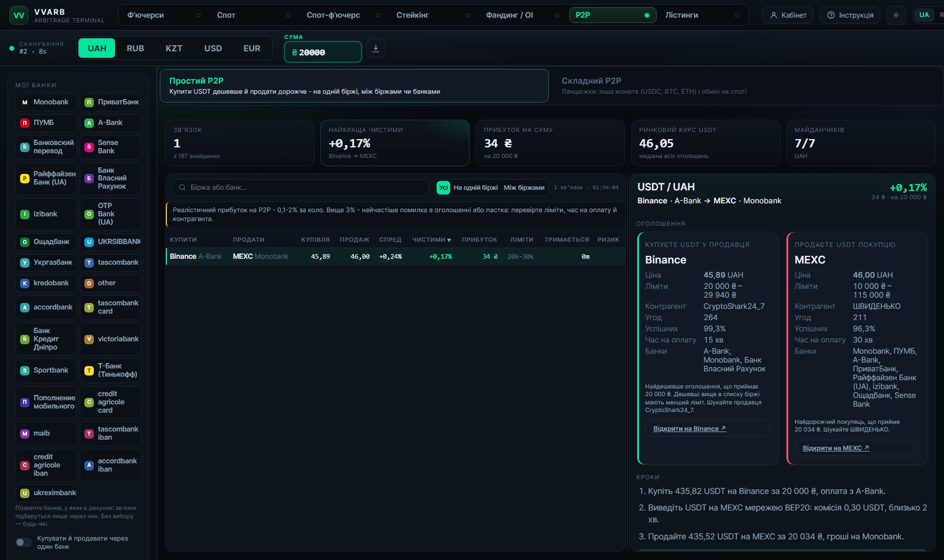The height and width of the screenshot is (560, 944).
Task: Select the Binance A-Bank to MEXC row
Action: click(x=395, y=256)
